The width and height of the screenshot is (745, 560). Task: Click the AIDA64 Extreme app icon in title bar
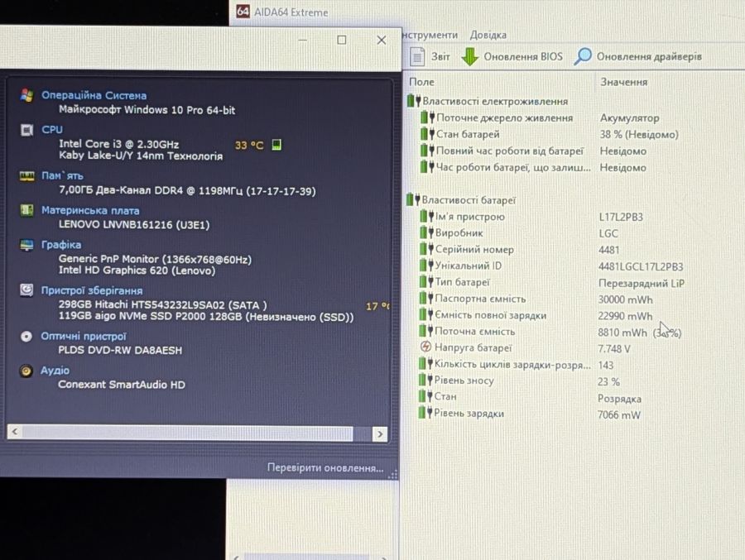pyautogui.click(x=243, y=12)
